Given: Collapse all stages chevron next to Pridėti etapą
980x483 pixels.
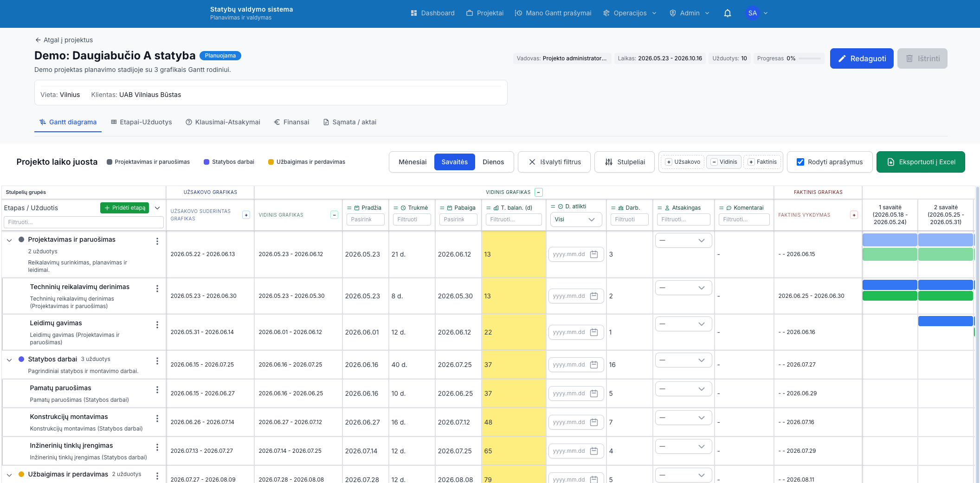Looking at the screenshot, I should [157, 208].
